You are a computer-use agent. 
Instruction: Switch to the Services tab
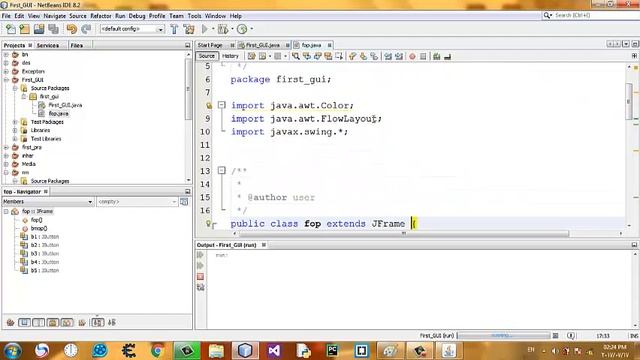pos(48,45)
